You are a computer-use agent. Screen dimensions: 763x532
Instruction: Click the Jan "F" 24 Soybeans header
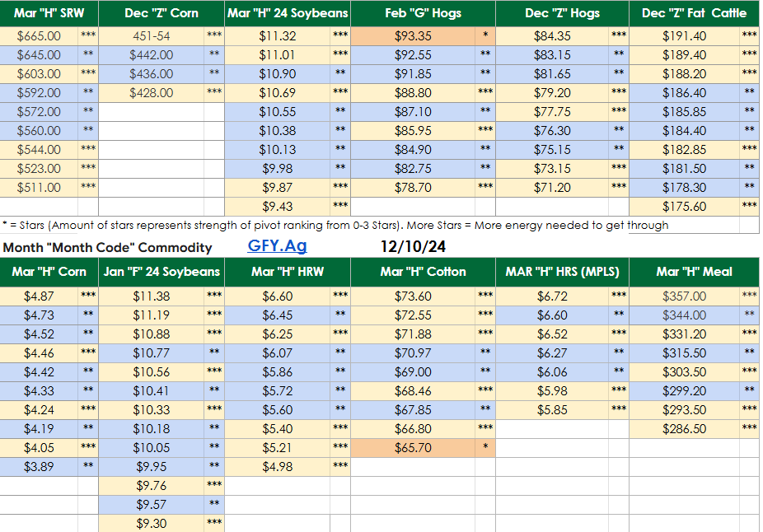161,272
